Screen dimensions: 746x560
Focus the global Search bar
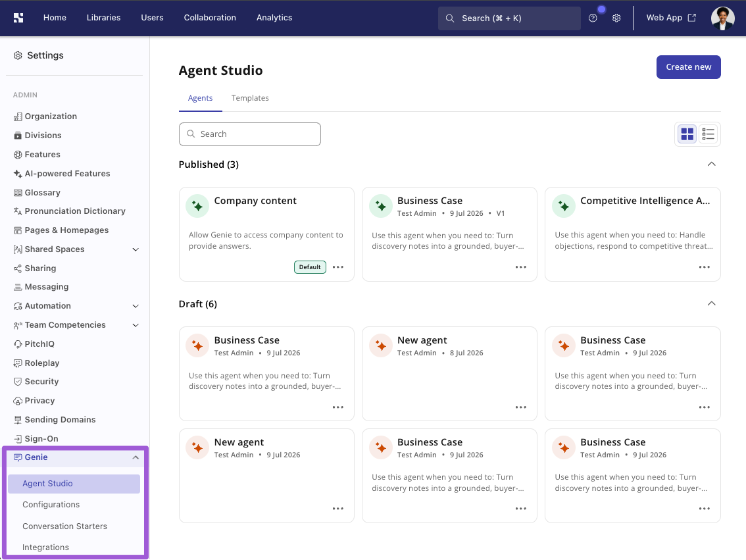[x=509, y=18]
